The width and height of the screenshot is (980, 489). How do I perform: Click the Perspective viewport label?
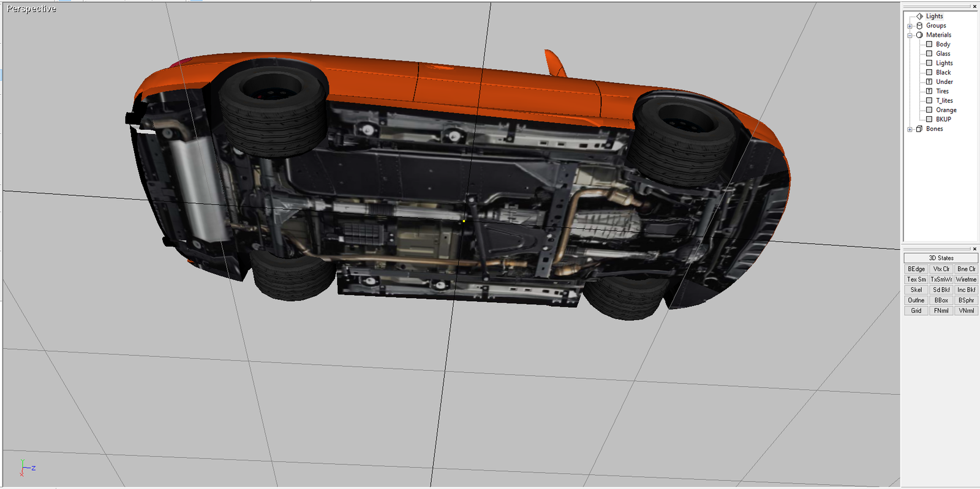click(x=31, y=9)
